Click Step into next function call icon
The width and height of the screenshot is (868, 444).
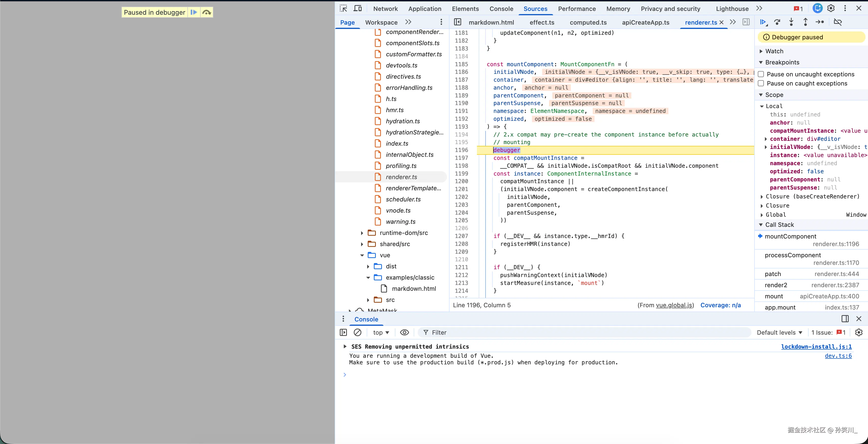(x=791, y=22)
